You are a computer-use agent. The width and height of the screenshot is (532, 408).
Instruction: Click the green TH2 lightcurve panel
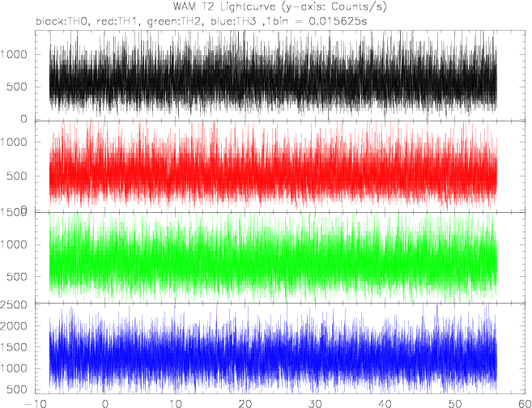pyautogui.click(x=281, y=257)
